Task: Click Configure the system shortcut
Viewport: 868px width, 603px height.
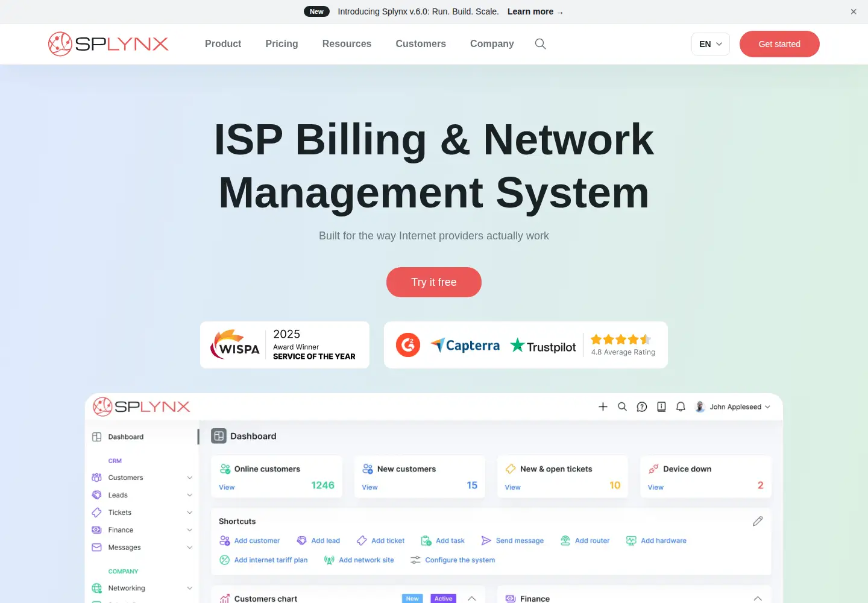Action: click(452, 560)
